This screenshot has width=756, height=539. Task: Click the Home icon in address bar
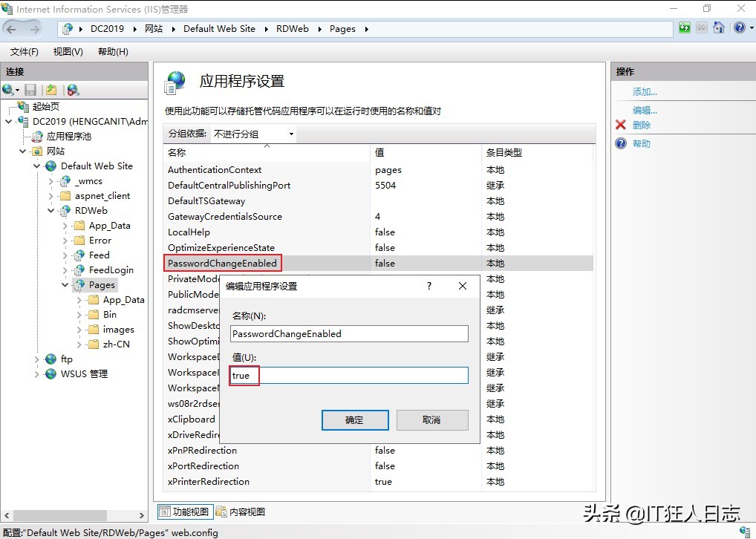coord(718,28)
